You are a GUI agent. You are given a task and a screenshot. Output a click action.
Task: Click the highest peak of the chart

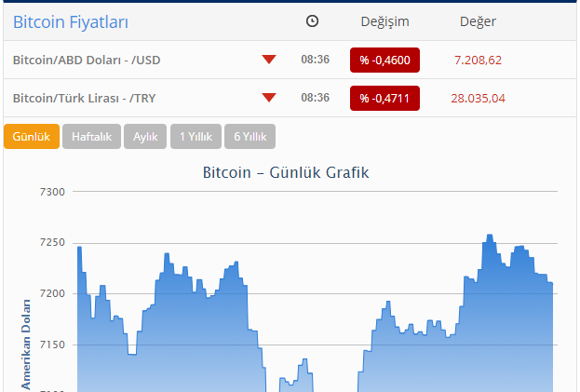490,236
